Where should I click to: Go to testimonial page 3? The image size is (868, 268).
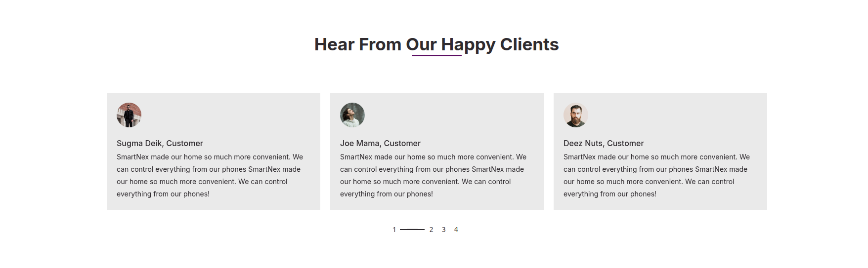[443, 230]
